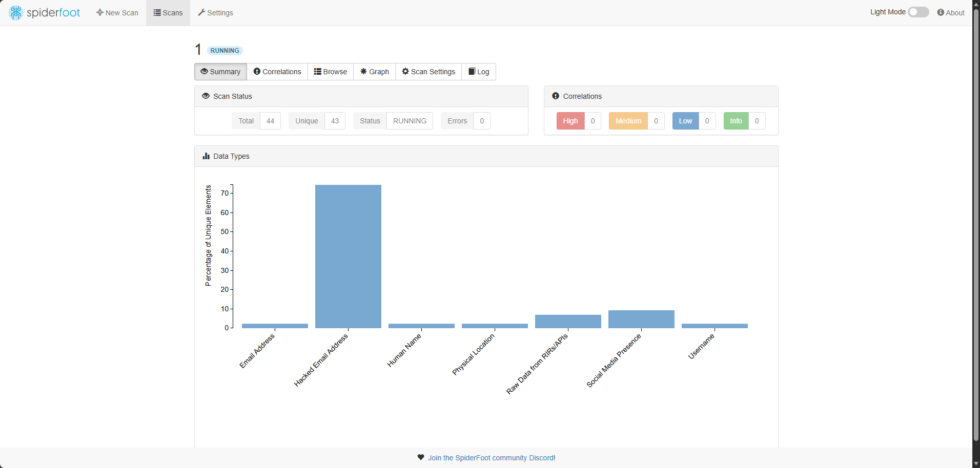Click the RUNNING status badge near title
This screenshot has height=468, width=980.
coord(224,51)
